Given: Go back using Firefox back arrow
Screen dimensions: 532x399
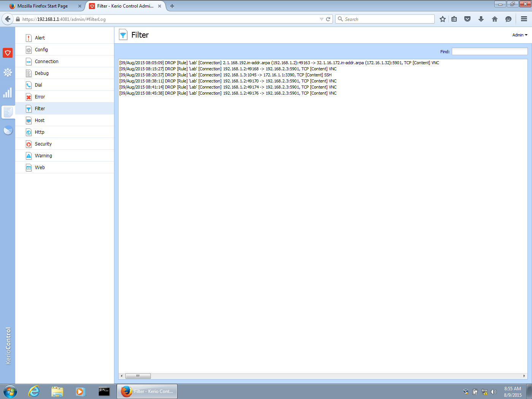Looking at the screenshot, I should [x=8, y=19].
